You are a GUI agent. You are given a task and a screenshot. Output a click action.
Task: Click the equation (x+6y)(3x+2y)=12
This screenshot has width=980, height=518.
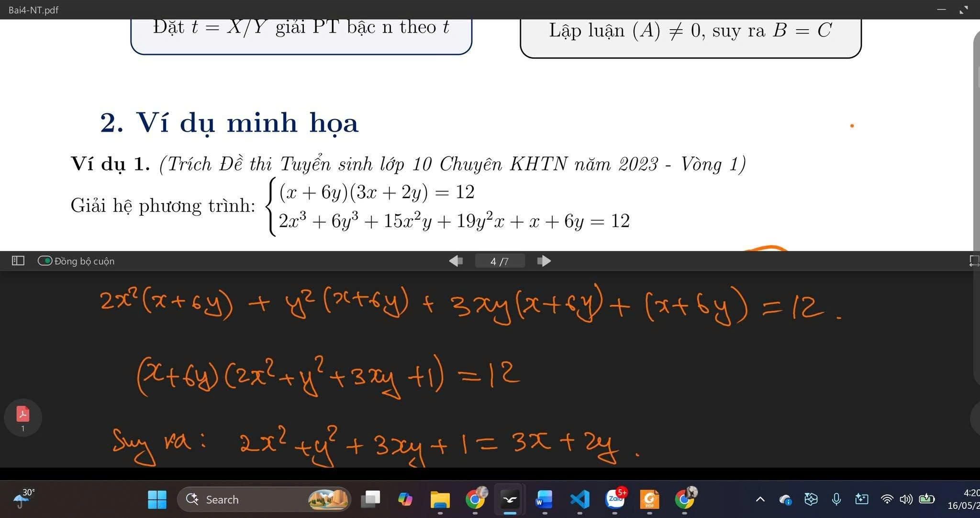coord(377,192)
